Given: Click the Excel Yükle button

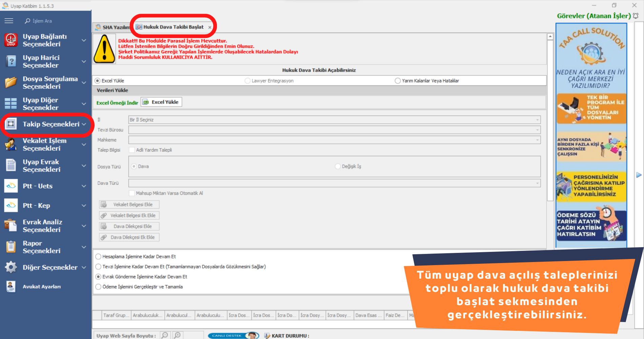Looking at the screenshot, I should (161, 102).
